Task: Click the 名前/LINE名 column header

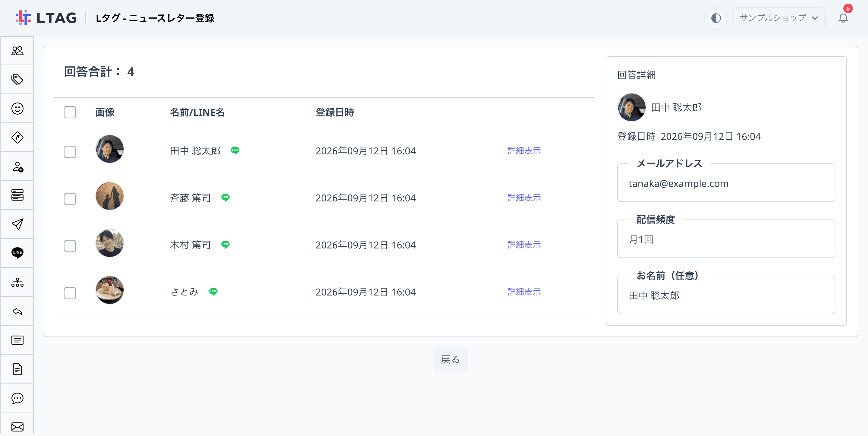Action: point(197,112)
